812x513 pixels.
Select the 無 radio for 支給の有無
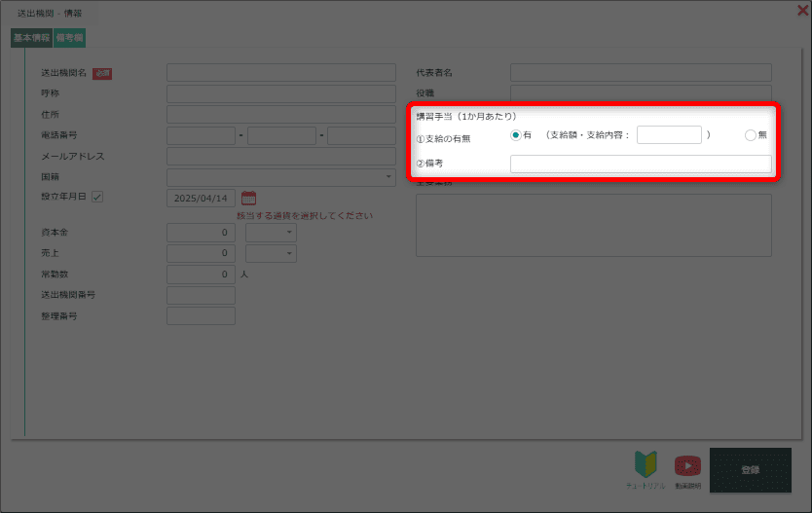point(751,135)
